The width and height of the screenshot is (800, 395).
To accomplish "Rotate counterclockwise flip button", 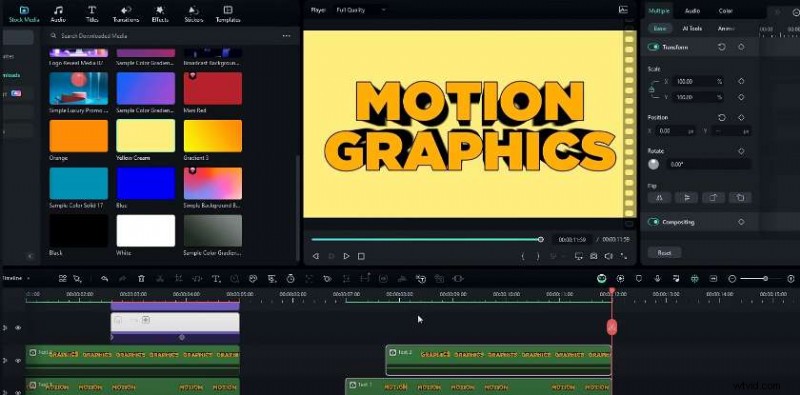I will click(740, 198).
